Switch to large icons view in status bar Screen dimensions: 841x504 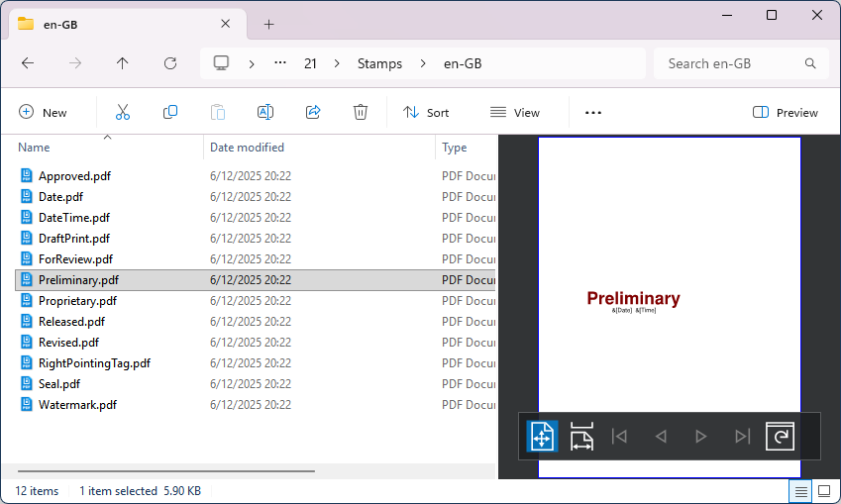(824, 491)
